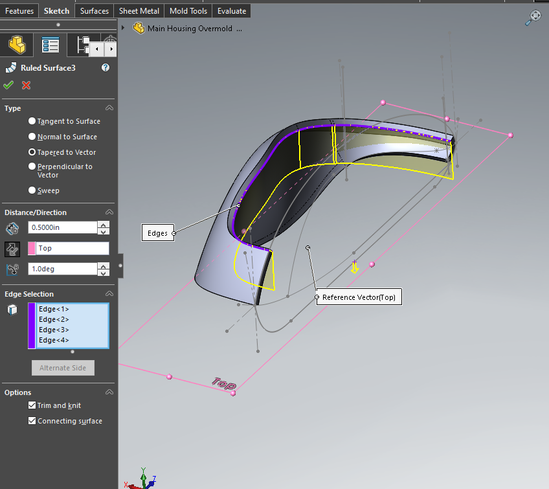
Task: Select Normal to Surface type
Action: pyautogui.click(x=32, y=136)
